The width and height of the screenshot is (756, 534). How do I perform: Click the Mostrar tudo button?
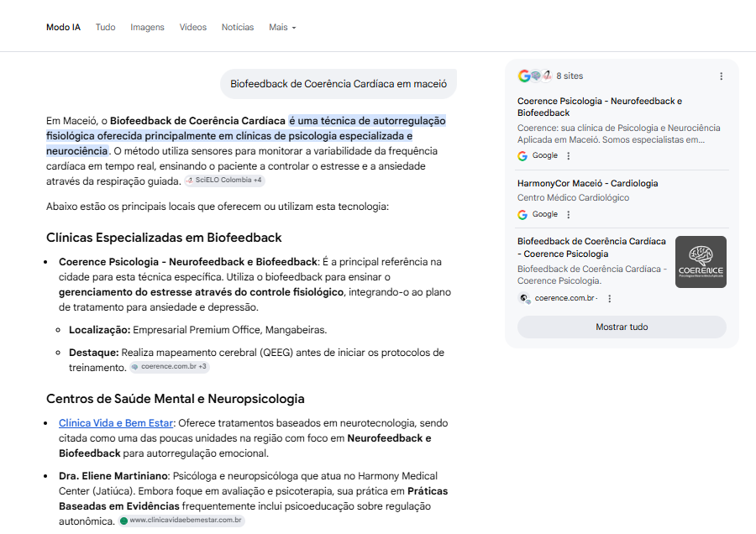click(x=622, y=327)
